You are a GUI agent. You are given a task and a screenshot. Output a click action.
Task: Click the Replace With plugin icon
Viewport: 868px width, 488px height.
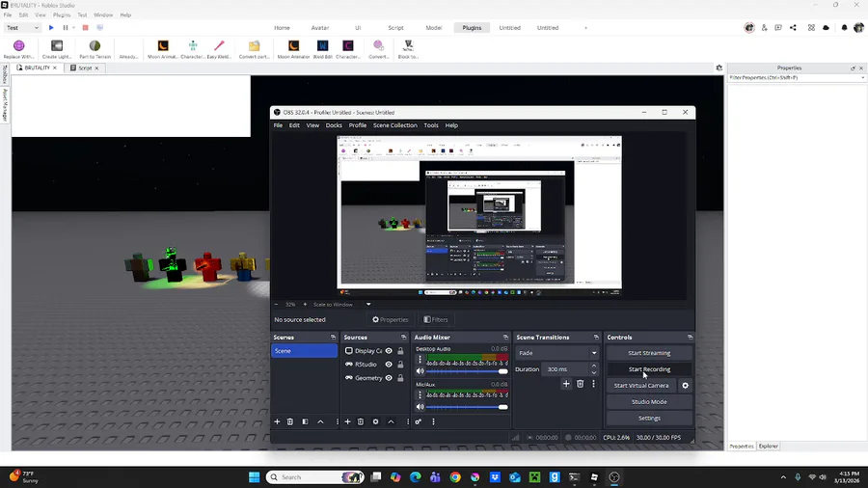tap(19, 46)
